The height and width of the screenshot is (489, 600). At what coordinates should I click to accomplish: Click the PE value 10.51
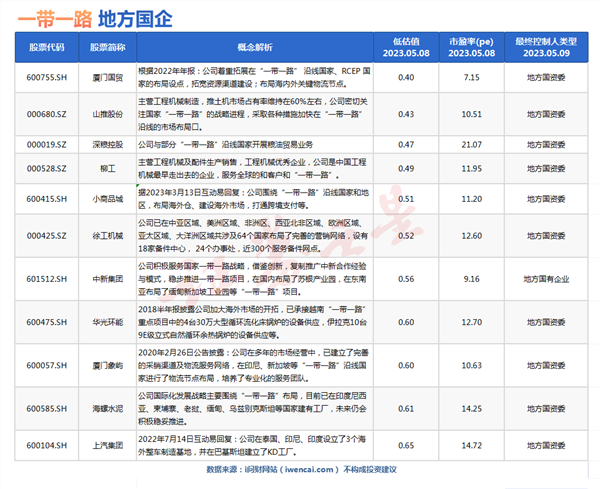point(471,114)
